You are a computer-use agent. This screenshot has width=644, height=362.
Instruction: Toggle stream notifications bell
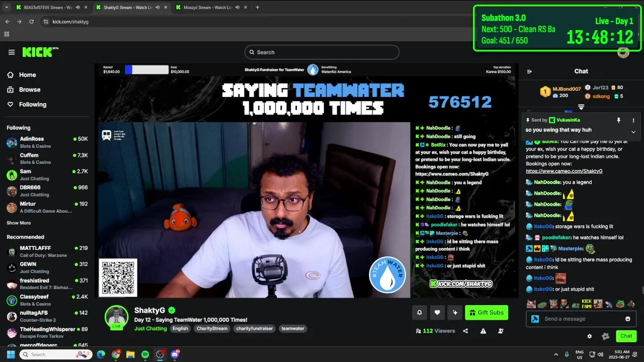tap(419, 313)
